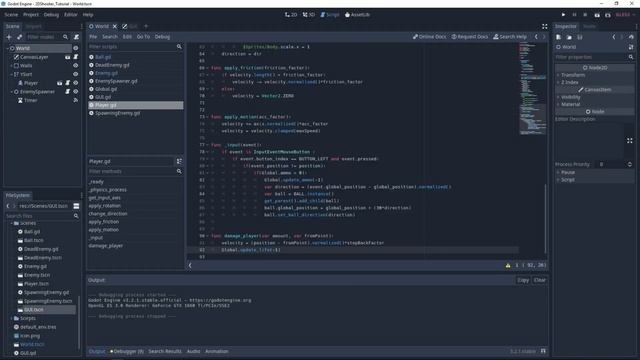Hide the Player node with eye icon

(76, 83)
